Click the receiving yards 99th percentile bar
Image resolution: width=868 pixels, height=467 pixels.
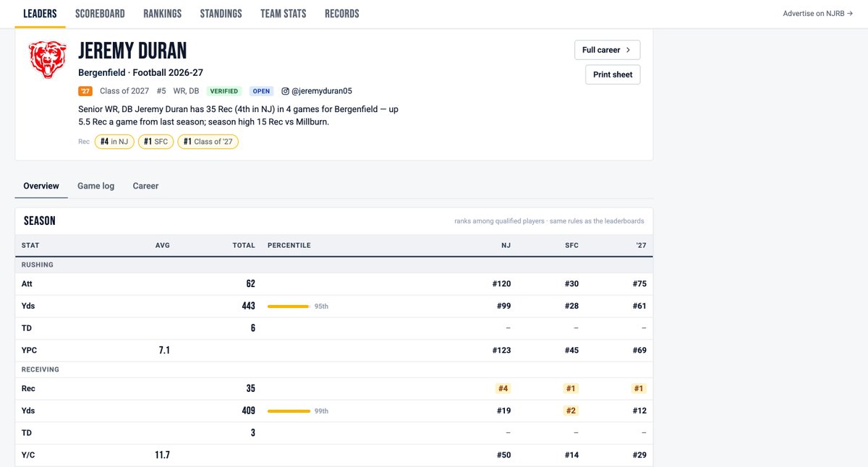[x=289, y=411]
